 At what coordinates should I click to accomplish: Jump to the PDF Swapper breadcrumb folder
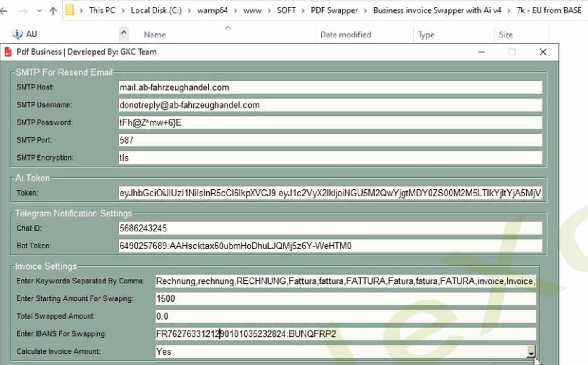pos(334,10)
